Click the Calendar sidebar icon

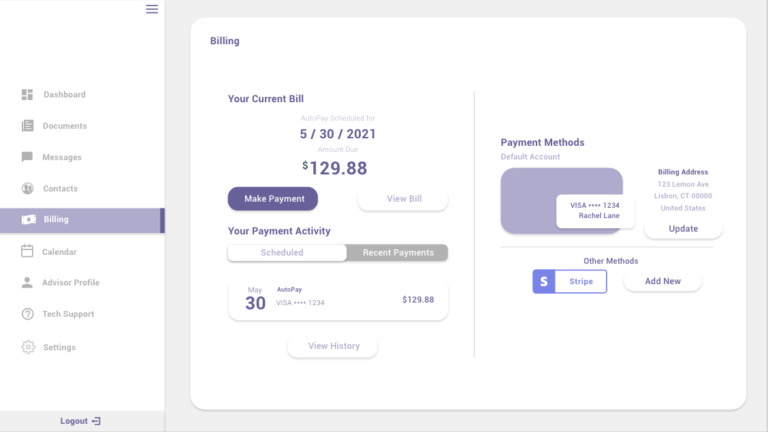click(x=27, y=251)
